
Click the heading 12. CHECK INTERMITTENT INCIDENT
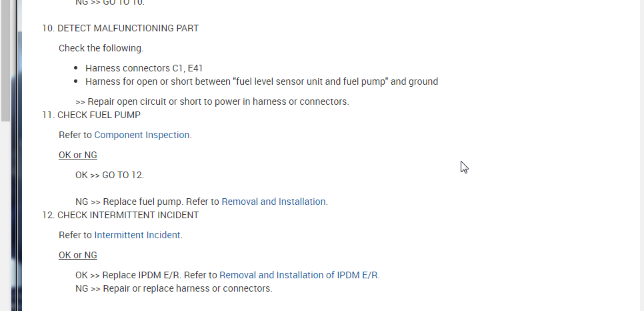click(120, 215)
